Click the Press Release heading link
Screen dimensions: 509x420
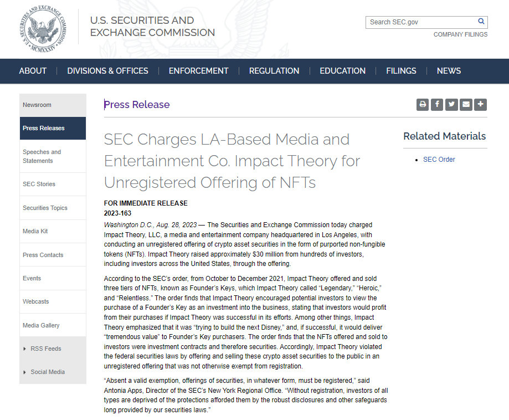click(x=137, y=105)
